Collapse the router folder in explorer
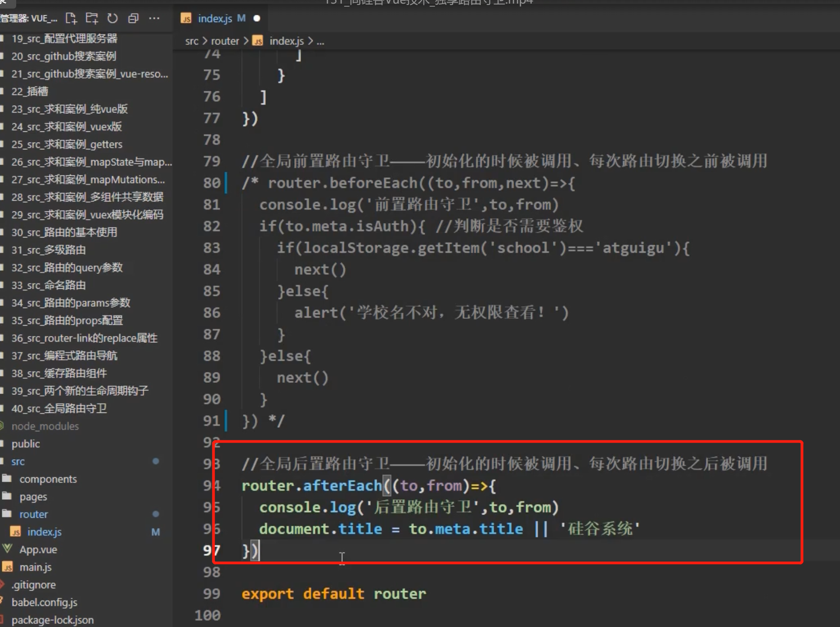Viewport: 840px width, 627px height. [x=33, y=514]
